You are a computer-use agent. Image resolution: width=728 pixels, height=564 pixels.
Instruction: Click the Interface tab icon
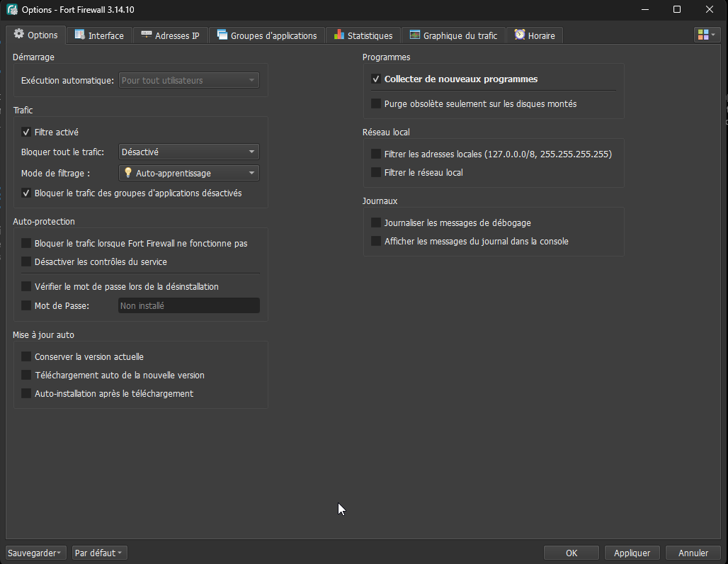tap(79, 35)
